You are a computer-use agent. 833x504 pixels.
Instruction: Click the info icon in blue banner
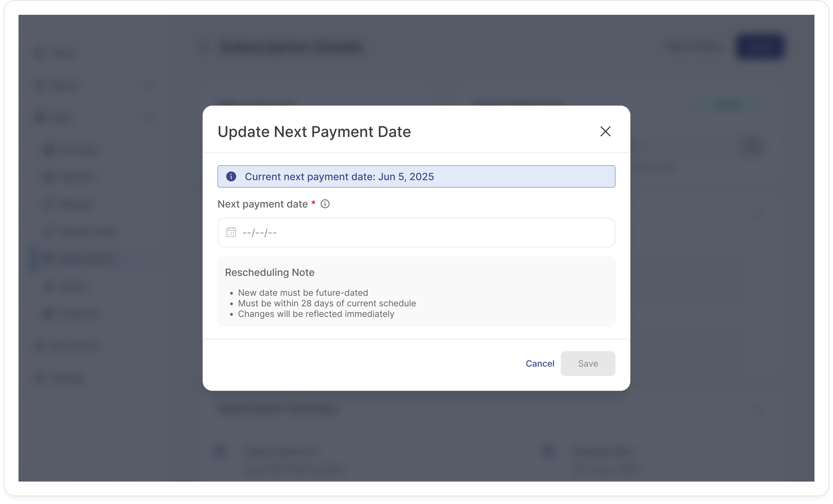[231, 176]
